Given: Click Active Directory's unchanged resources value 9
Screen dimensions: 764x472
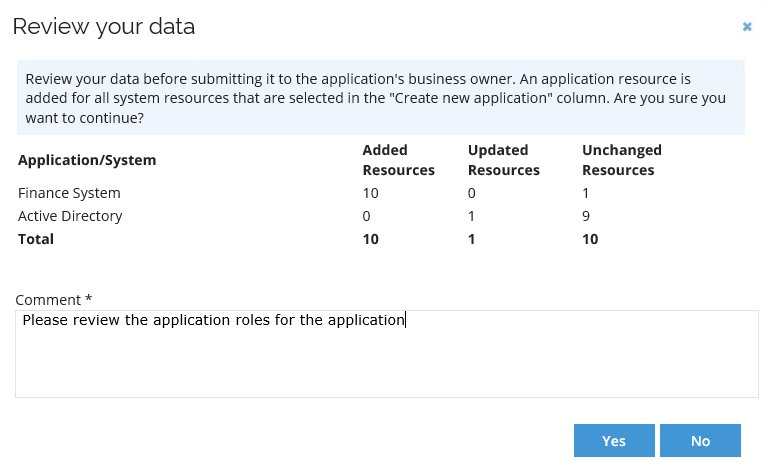Looking at the screenshot, I should (x=586, y=216).
